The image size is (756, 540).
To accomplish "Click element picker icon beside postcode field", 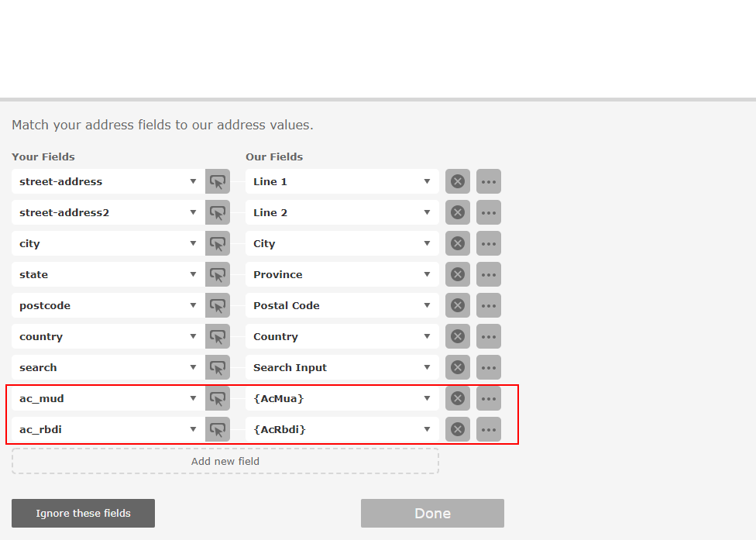I will (218, 306).
